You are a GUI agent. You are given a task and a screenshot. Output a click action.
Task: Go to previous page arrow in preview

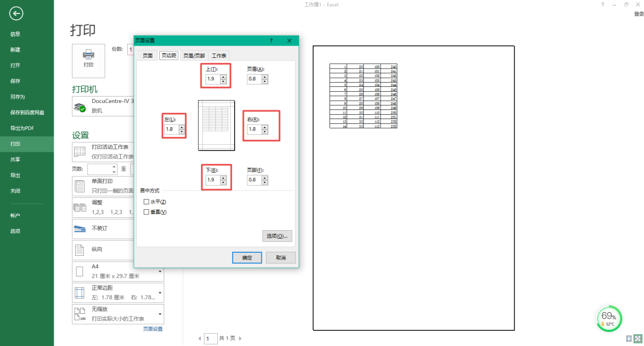(200, 338)
